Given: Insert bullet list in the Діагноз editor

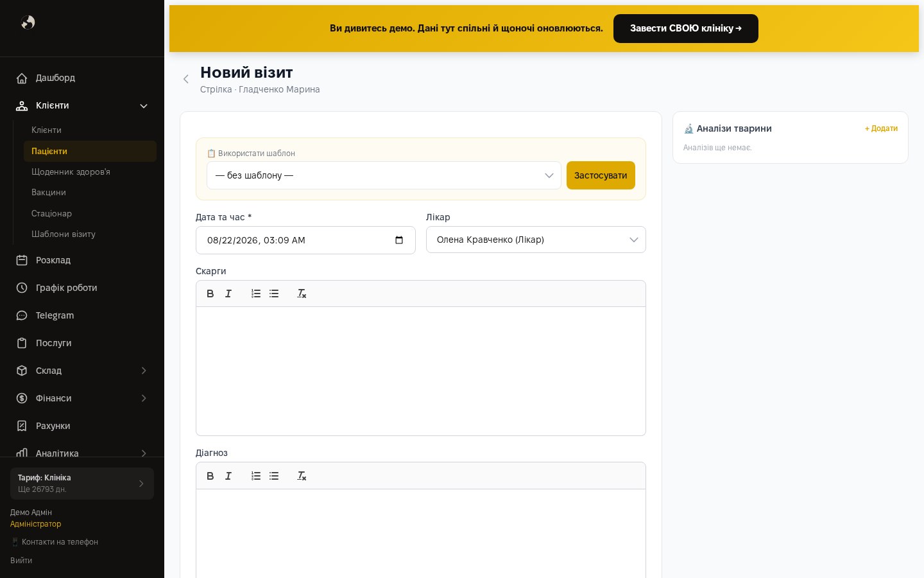Looking at the screenshot, I should [274, 476].
